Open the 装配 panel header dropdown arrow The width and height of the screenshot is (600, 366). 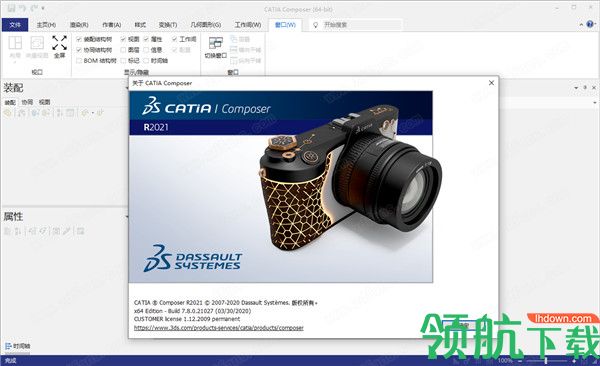click(x=127, y=88)
